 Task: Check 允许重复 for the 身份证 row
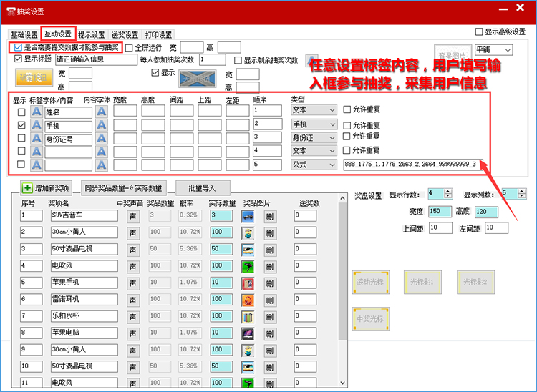coord(347,137)
